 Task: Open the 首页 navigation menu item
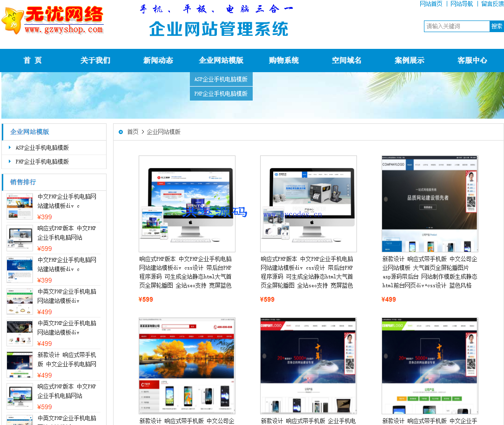(x=33, y=60)
